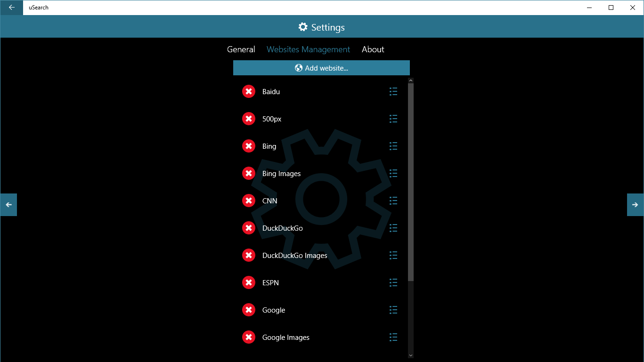Viewport: 644px width, 362px height.
Task: Delete Google Images entry
Action: point(249,338)
